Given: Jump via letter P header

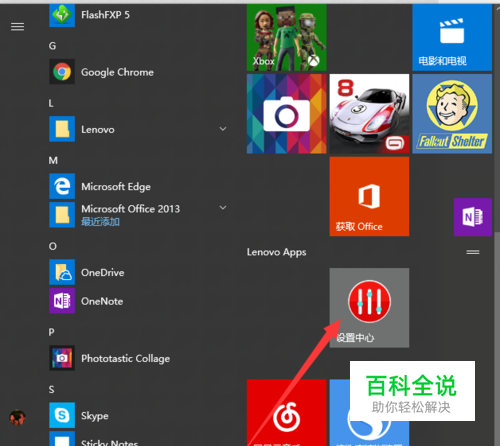Looking at the screenshot, I should pyautogui.click(x=51, y=332).
